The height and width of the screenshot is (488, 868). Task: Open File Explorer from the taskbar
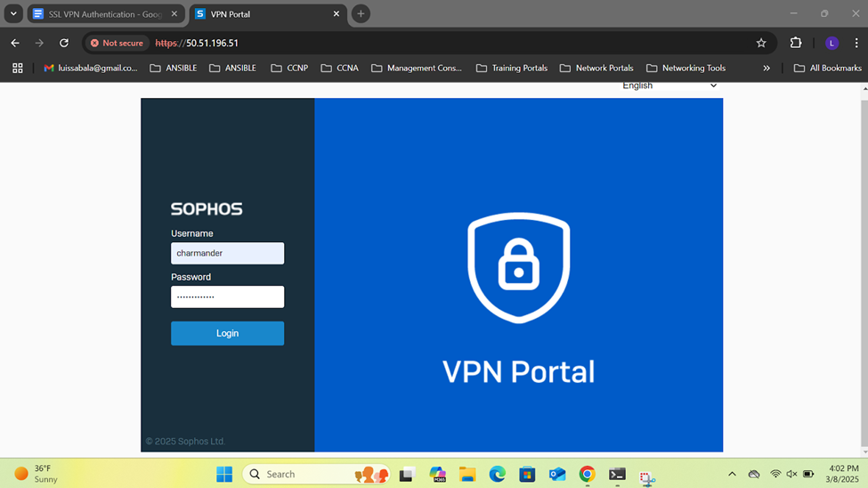(467, 474)
